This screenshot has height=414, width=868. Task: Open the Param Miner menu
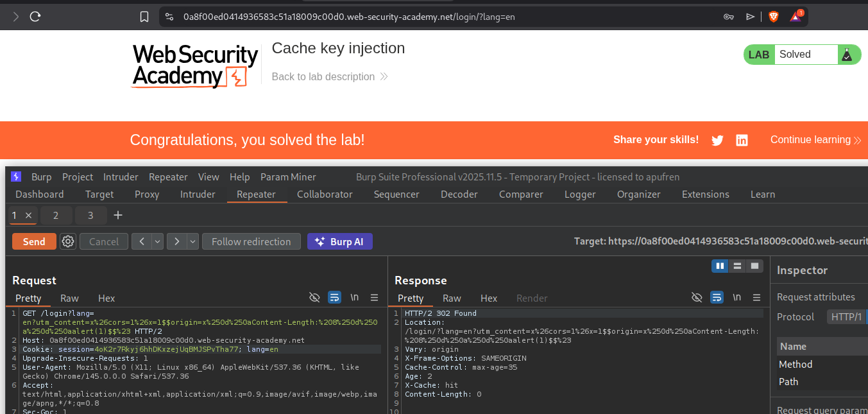tap(288, 177)
